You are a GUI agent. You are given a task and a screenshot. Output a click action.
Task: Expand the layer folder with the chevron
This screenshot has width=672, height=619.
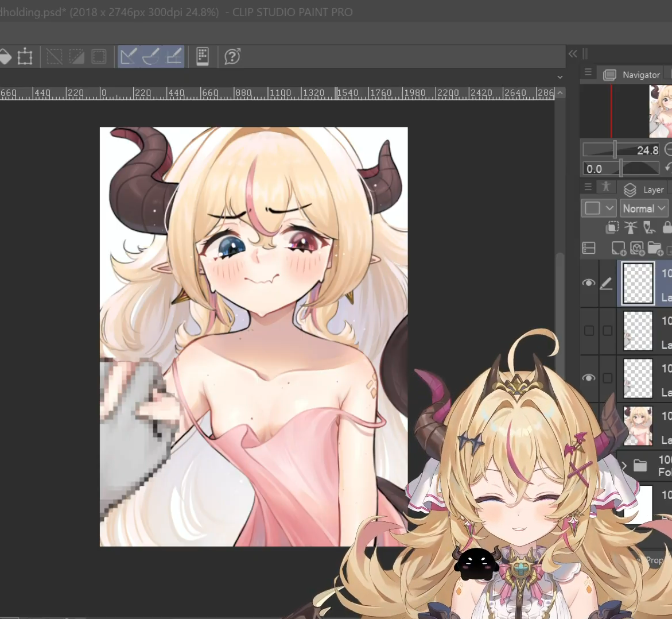[x=624, y=466]
